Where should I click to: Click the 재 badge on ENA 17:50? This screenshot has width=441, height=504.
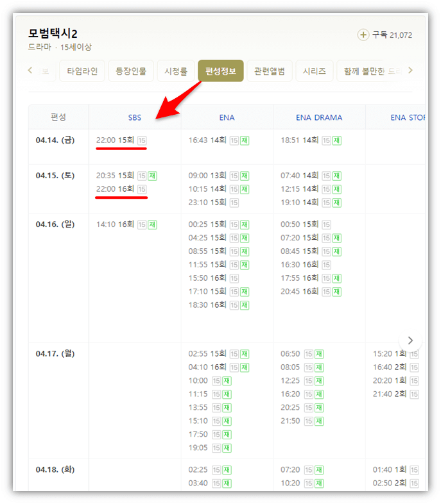point(227,435)
